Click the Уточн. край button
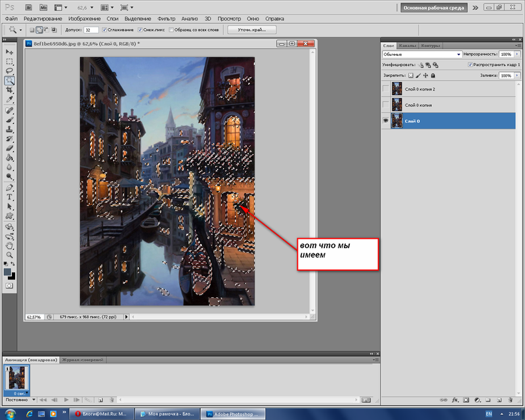The width and height of the screenshot is (525, 420). coord(252,30)
